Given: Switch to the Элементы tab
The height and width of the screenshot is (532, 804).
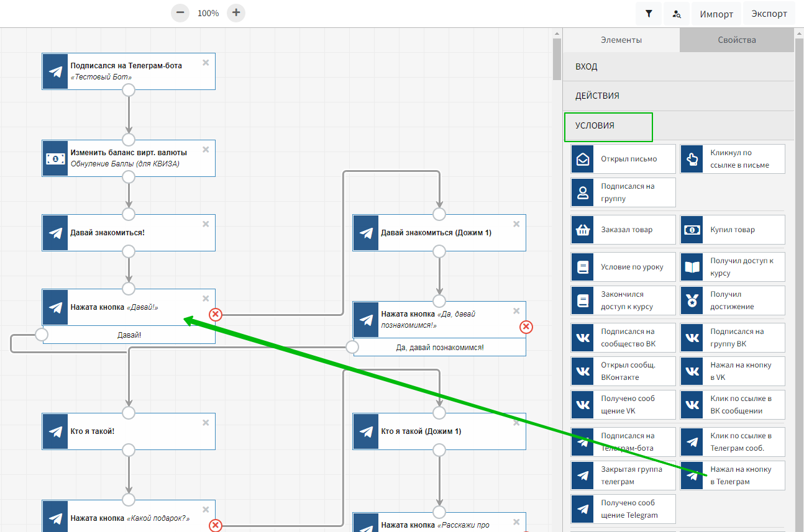Looking at the screenshot, I should (621, 40).
